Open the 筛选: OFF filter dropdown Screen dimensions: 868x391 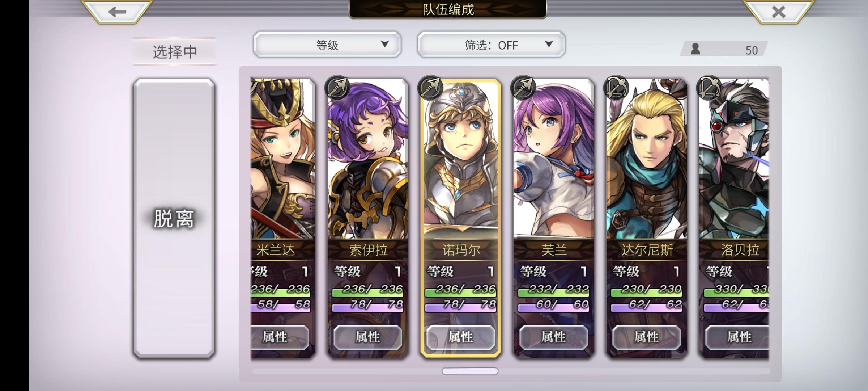(491, 45)
